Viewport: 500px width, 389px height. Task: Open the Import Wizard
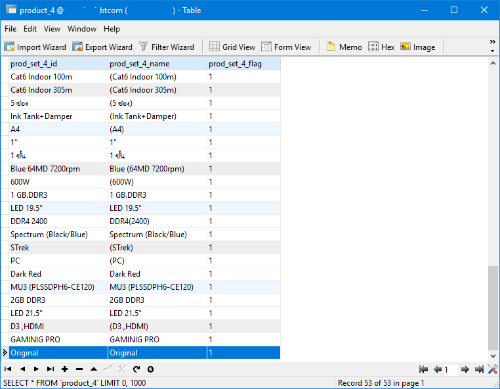click(x=35, y=47)
